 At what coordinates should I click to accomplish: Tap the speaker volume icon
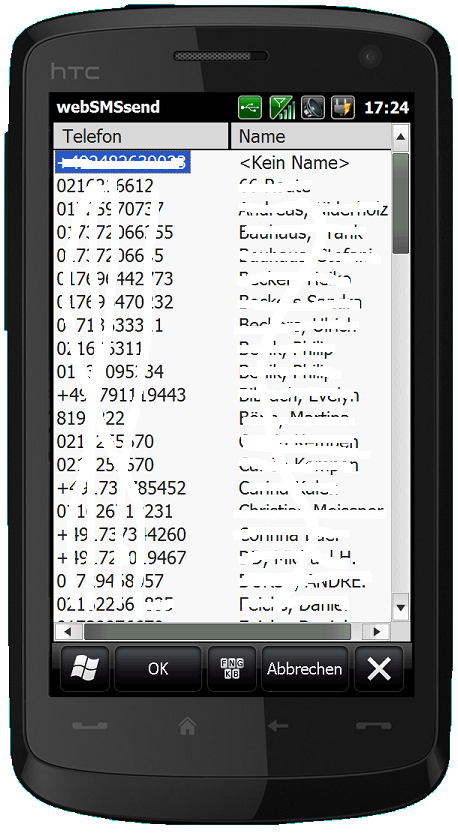tap(313, 107)
